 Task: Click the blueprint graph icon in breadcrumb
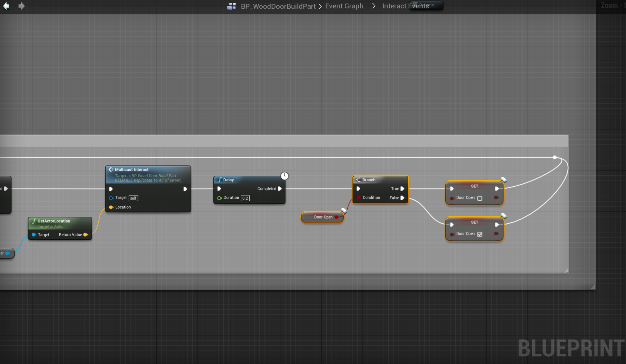231,6
